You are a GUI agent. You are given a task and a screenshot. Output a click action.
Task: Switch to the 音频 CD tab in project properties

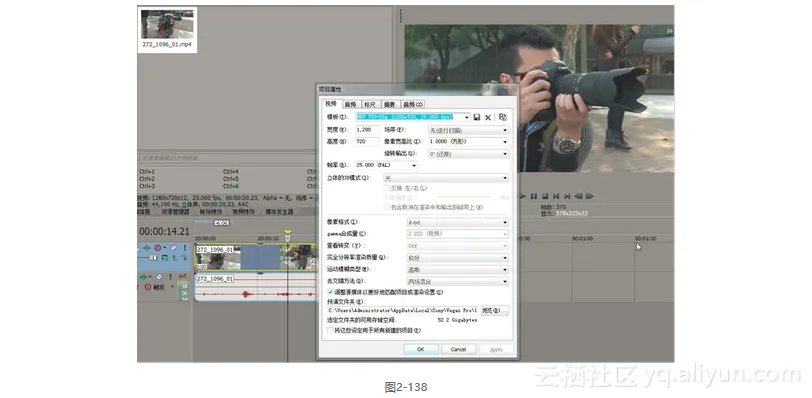tap(413, 105)
